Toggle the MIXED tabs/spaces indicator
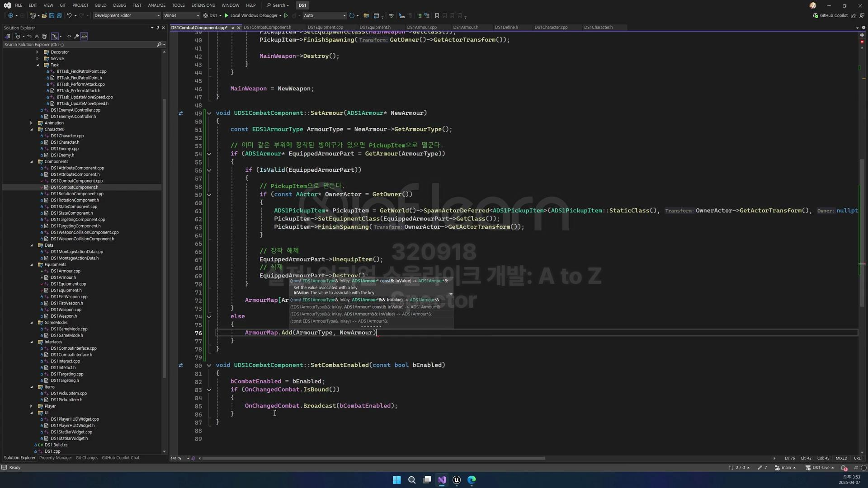 pyautogui.click(x=841, y=458)
